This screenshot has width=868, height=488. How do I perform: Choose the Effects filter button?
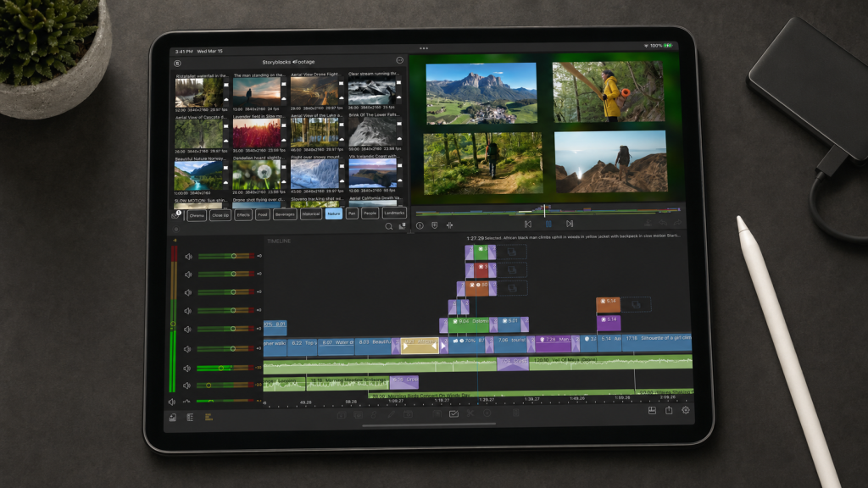[243, 214]
